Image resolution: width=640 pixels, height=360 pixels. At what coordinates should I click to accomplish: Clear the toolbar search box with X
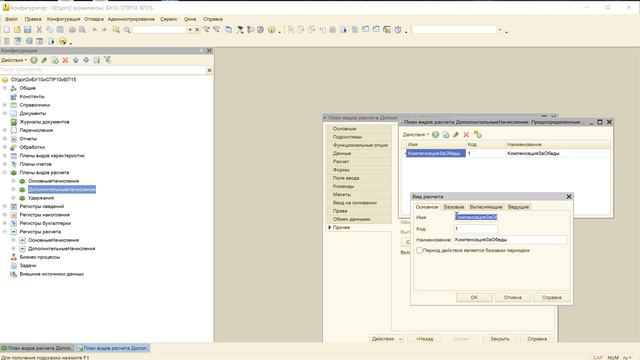click(x=197, y=30)
